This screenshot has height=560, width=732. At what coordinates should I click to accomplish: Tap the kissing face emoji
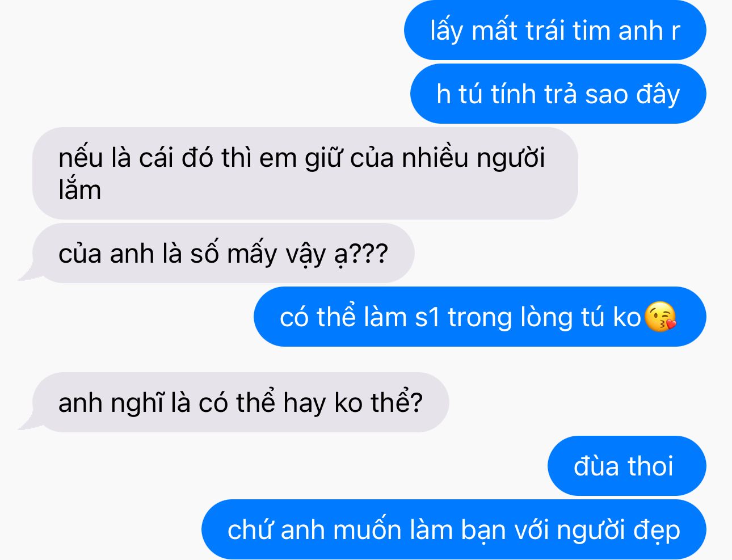[661, 317]
